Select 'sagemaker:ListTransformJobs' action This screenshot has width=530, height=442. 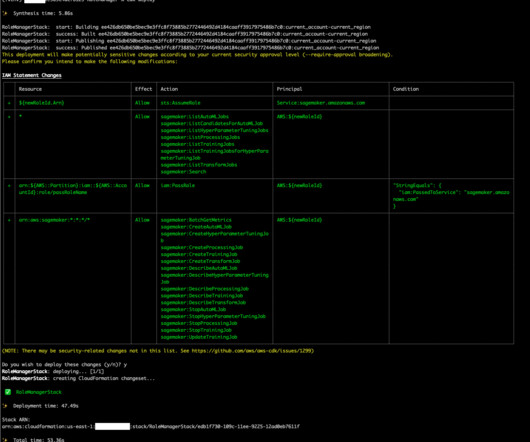[199, 165]
